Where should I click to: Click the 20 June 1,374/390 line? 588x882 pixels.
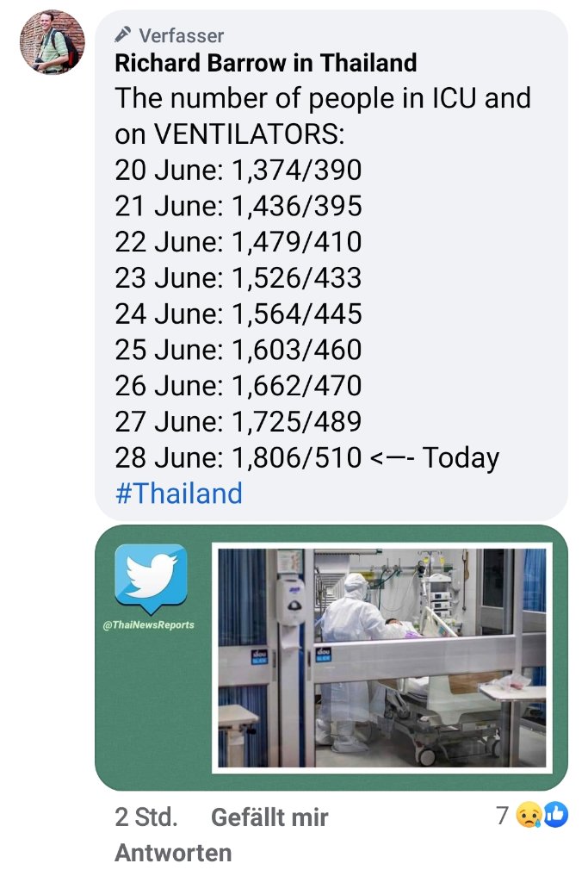[238, 171]
